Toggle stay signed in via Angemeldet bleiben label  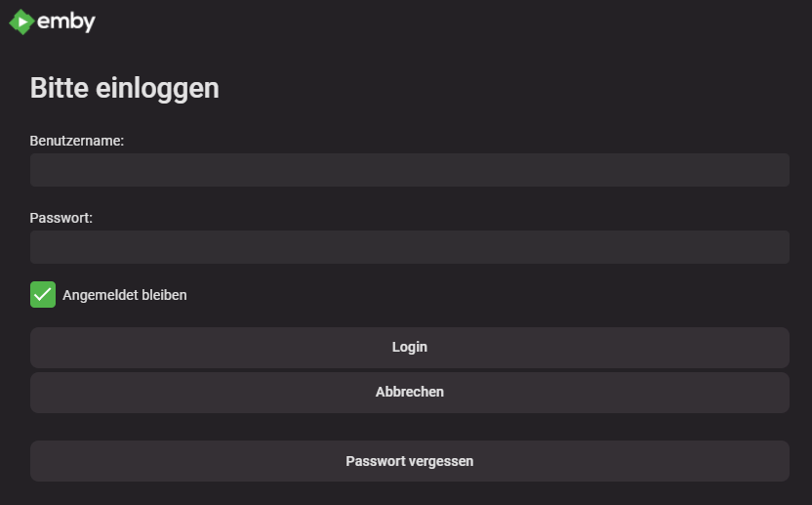pyautogui.click(x=125, y=295)
